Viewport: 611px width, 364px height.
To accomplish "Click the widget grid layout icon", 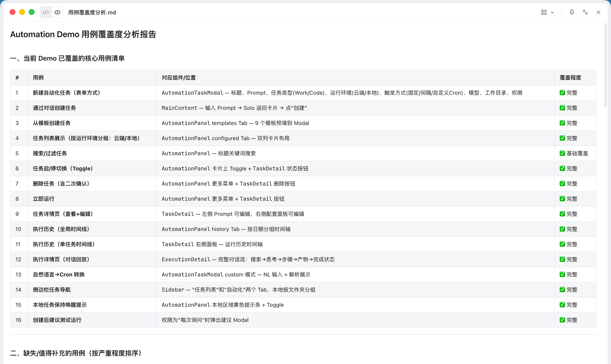I will click(x=544, y=12).
